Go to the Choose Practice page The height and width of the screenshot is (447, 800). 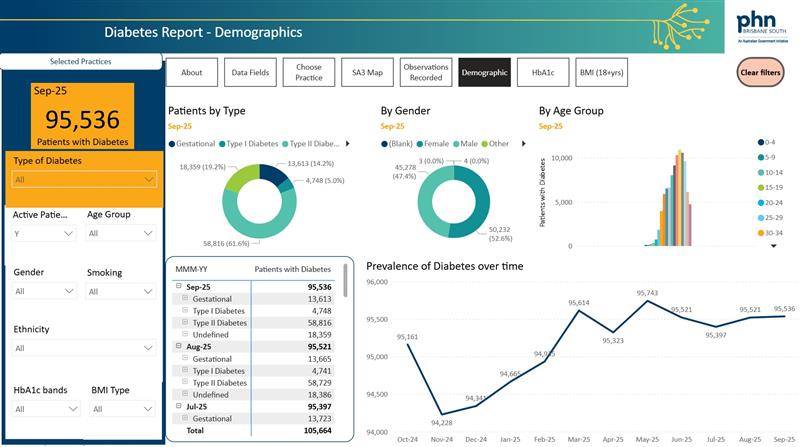point(309,72)
